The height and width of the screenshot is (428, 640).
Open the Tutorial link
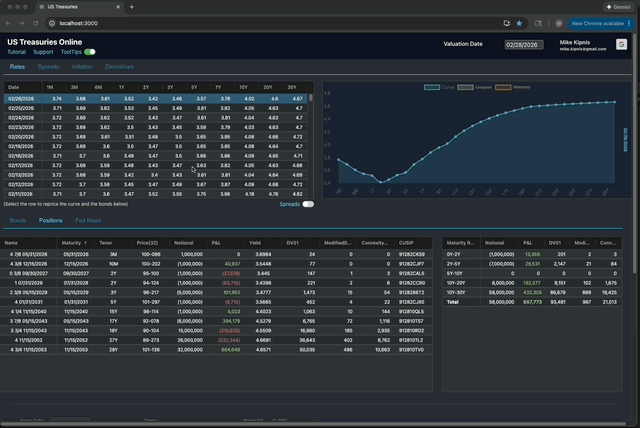point(17,51)
